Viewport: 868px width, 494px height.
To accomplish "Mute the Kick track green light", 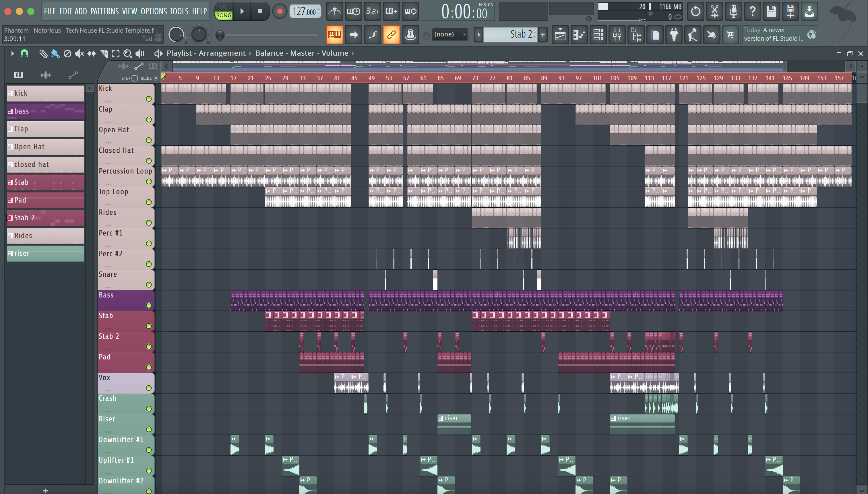I will coord(149,99).
